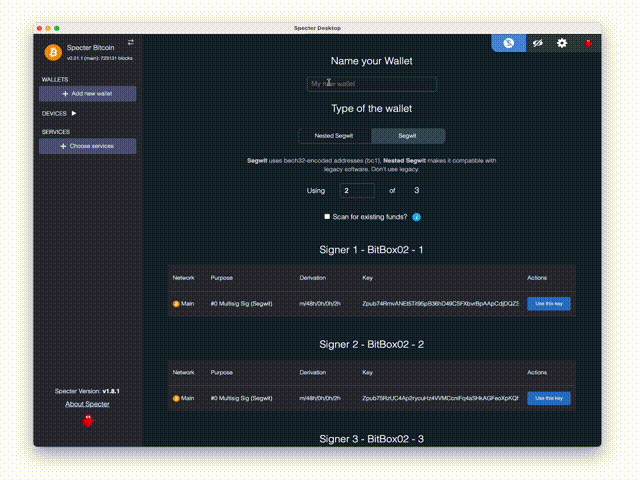Click Signer 1 derivation path m/48h/0h/0h/2h

click(x=320, y=304)
